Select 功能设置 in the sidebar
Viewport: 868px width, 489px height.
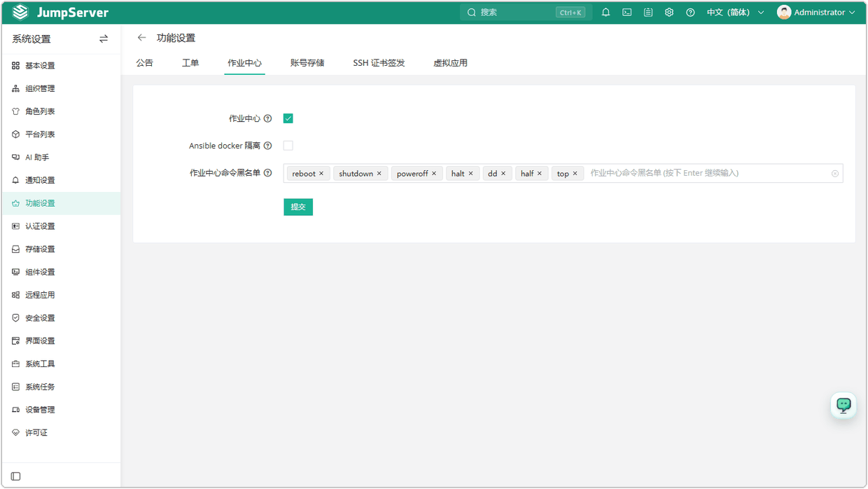pyautogui.click(x=61, y=203)
